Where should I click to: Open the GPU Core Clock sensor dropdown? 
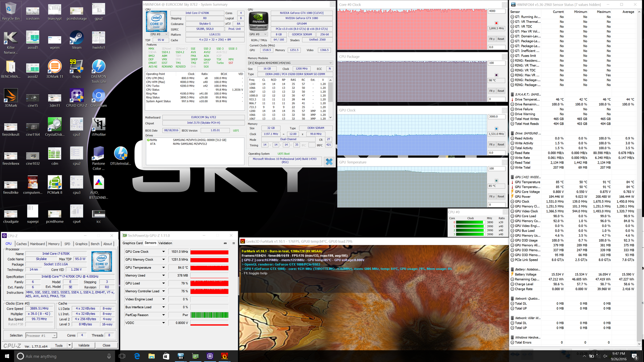point(164,252)
